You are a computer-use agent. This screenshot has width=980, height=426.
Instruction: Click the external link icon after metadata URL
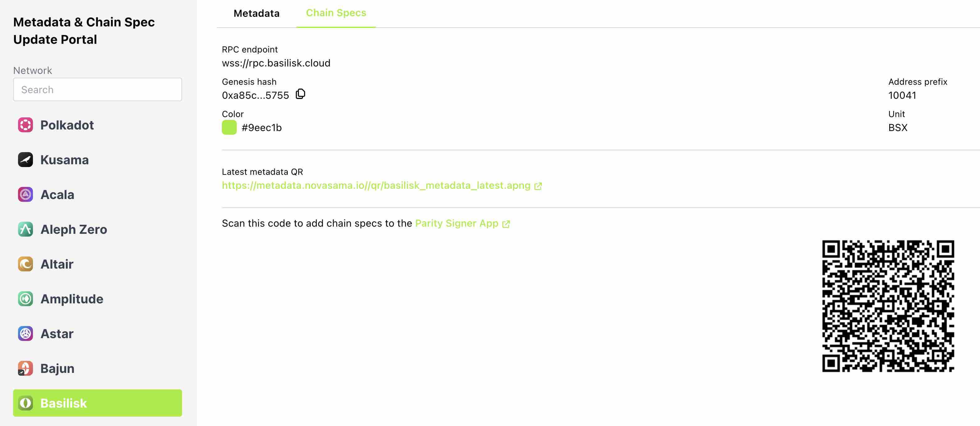(x=538, y=186)
